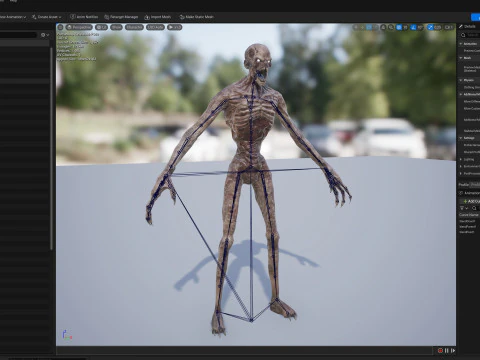This screenshot has width=480, height=360.
Task: Open the playback speed x1.0 menu
Action: click(x=175, y=27)
